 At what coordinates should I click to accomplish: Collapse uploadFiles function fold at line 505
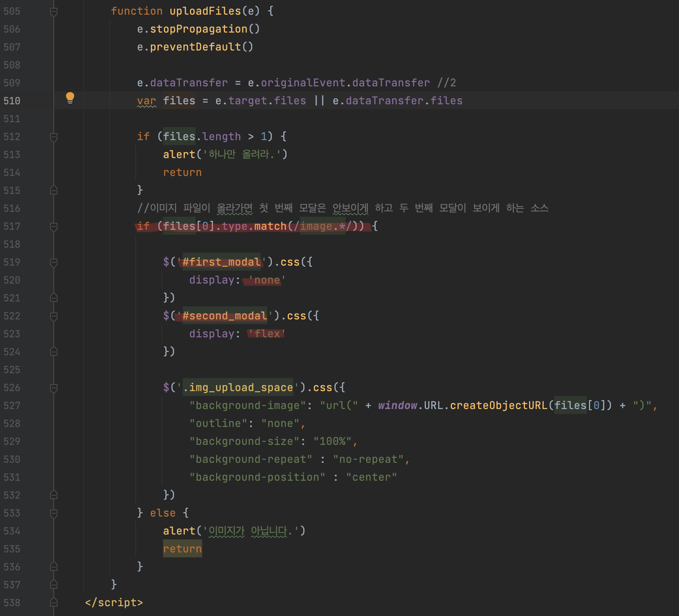(x=54, y=12)
